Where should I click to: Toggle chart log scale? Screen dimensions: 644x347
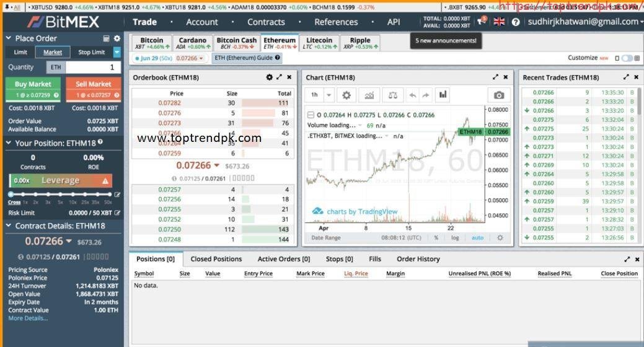click(x=455, y=238)
